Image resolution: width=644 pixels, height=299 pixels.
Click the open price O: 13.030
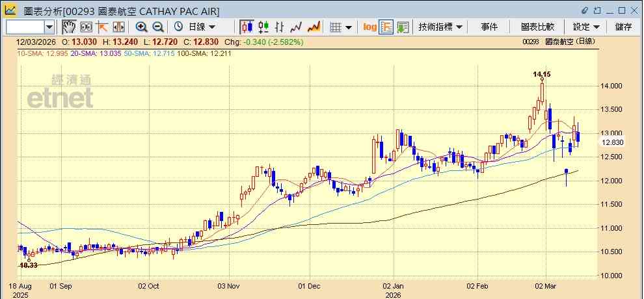79,42
